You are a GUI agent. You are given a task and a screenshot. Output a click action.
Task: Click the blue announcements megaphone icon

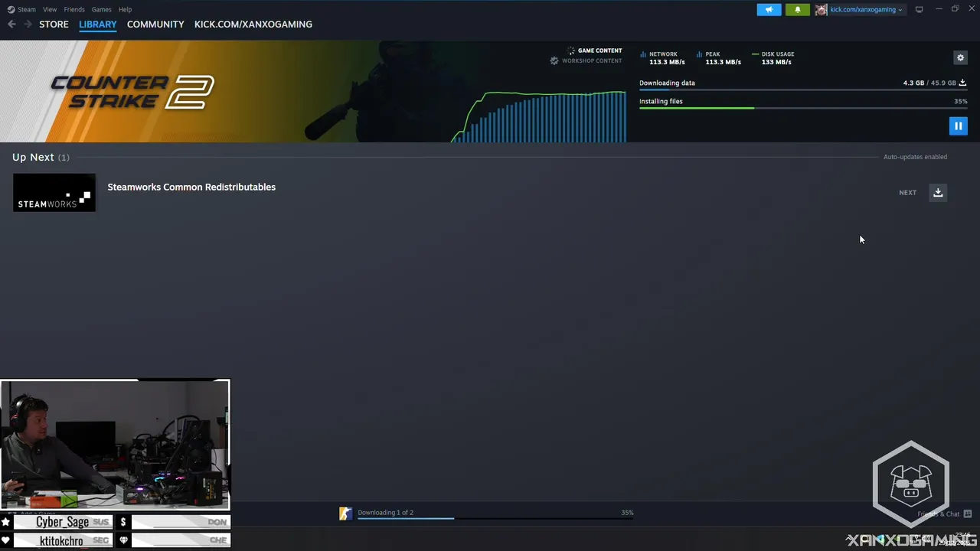point(769,9)
